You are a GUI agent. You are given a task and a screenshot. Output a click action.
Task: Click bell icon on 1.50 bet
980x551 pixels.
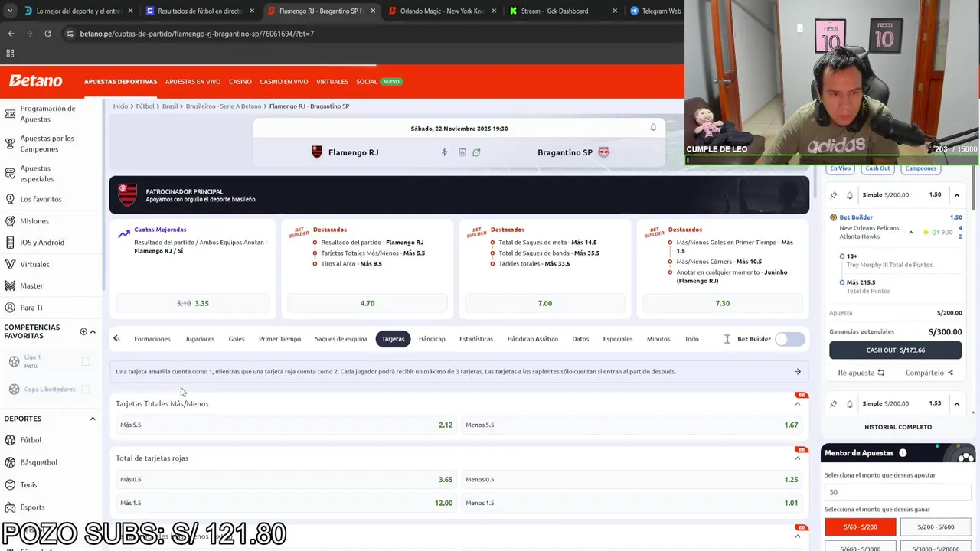coord(850,195)
